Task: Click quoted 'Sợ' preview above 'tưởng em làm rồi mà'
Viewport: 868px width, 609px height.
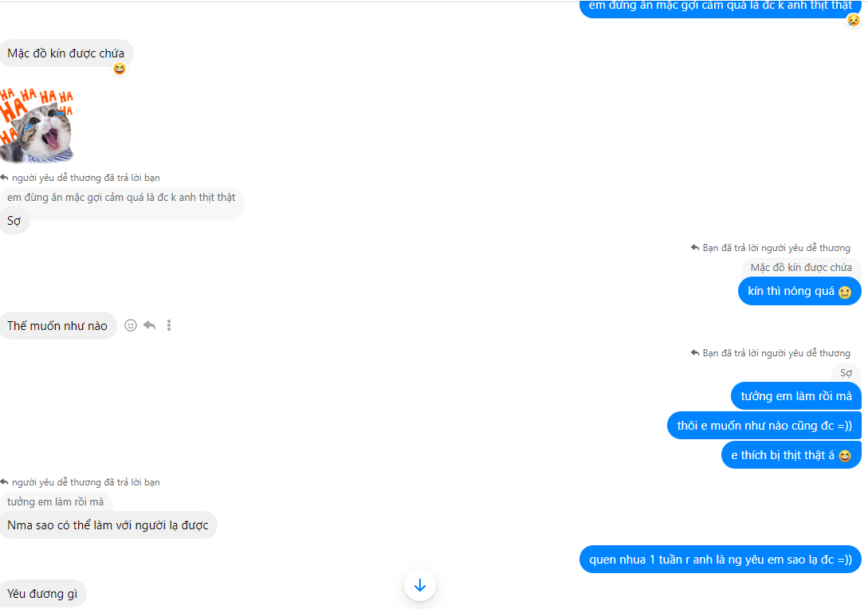Action: pyautogui.click(x=846, y=372)
